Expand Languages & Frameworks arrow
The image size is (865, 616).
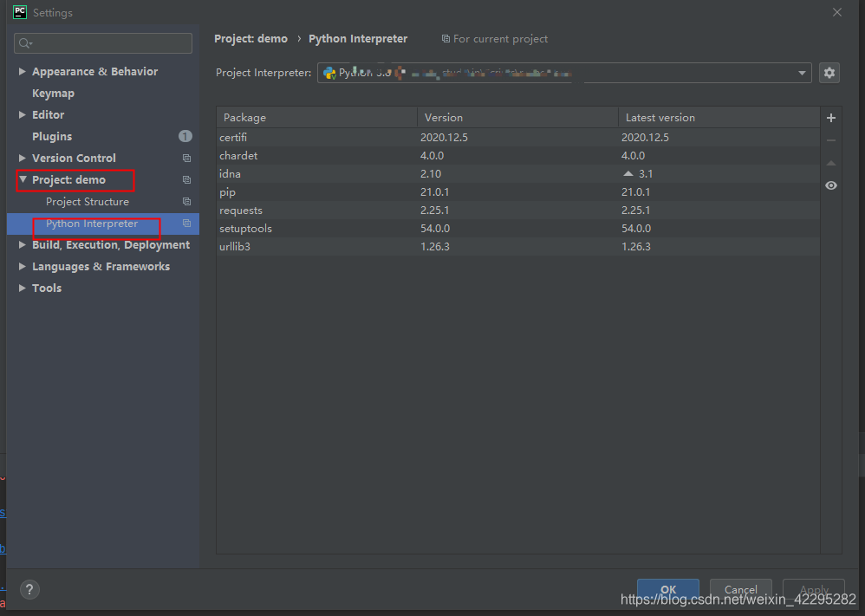point(22,266)
